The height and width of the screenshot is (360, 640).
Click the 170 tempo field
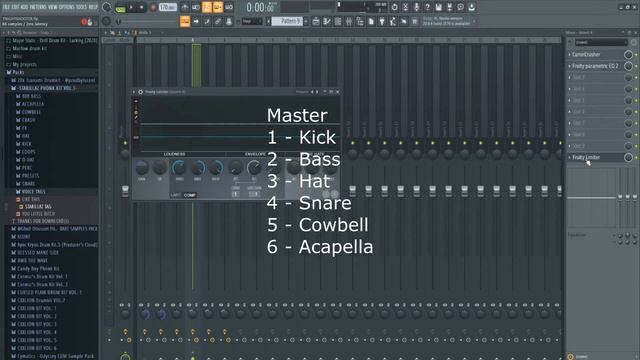coord(167,7)
